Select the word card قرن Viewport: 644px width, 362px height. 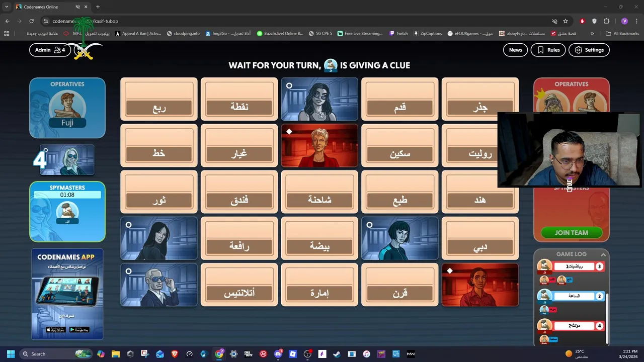coord(400,285)
